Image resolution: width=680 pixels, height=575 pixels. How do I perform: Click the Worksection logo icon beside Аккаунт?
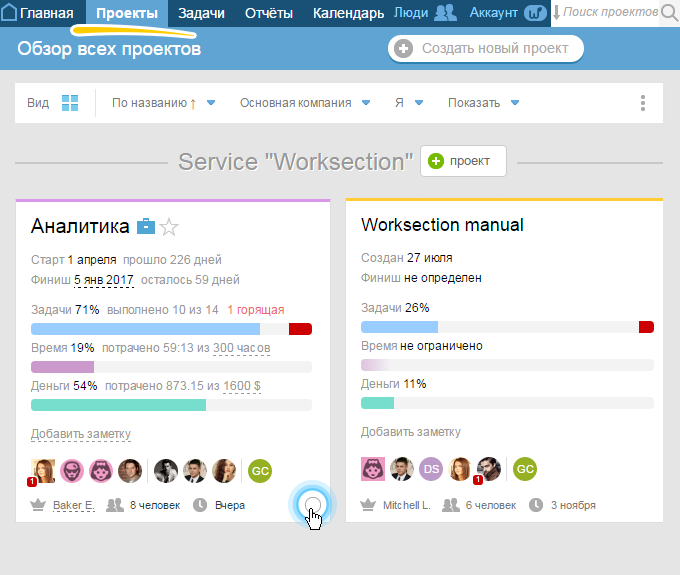tap(535, 13)
